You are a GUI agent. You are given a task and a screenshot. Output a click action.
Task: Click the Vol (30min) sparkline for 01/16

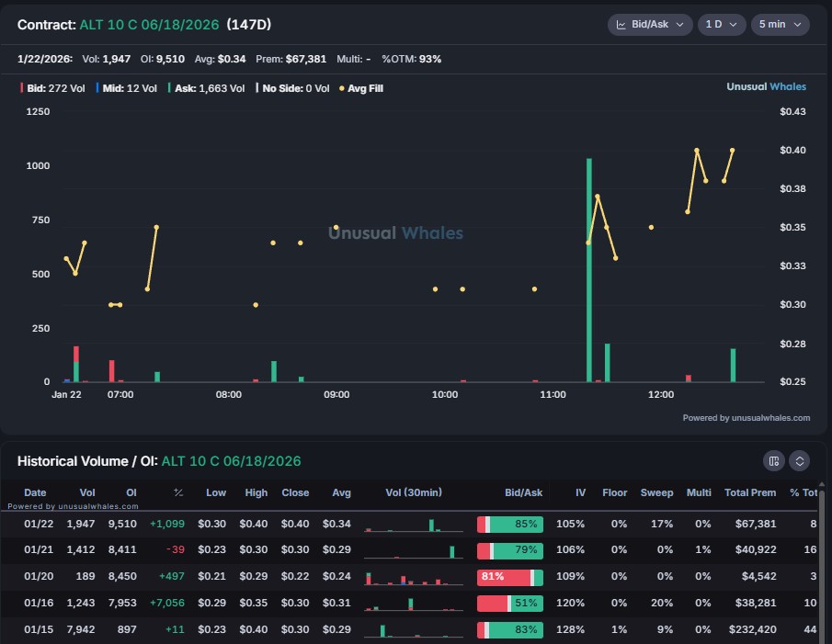point(414,603)
